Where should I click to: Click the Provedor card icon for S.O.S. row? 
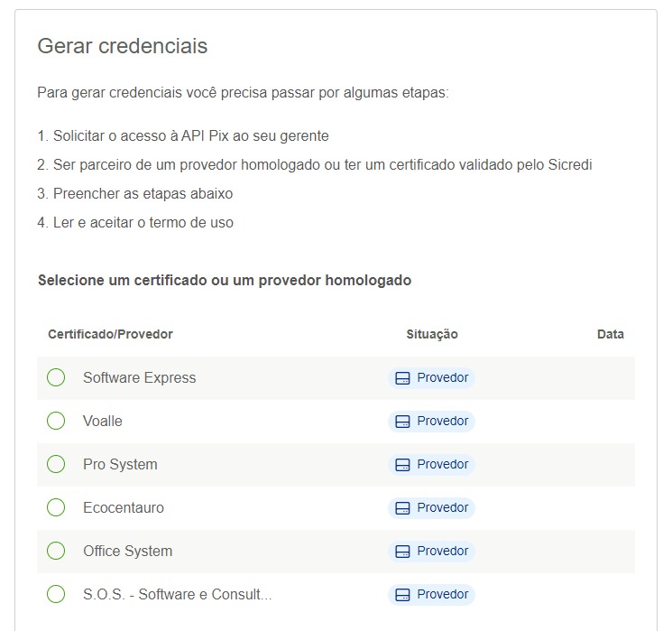pos(402,595)
